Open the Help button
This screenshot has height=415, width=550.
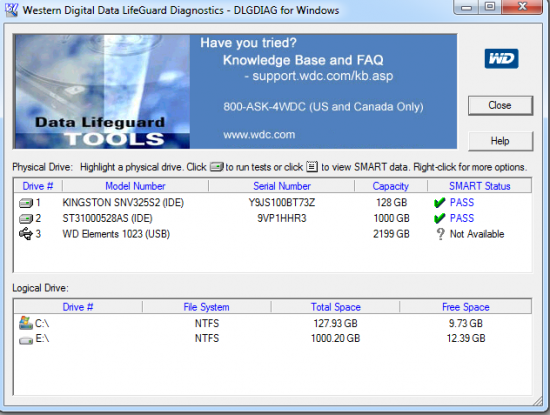tap(501, 141)
